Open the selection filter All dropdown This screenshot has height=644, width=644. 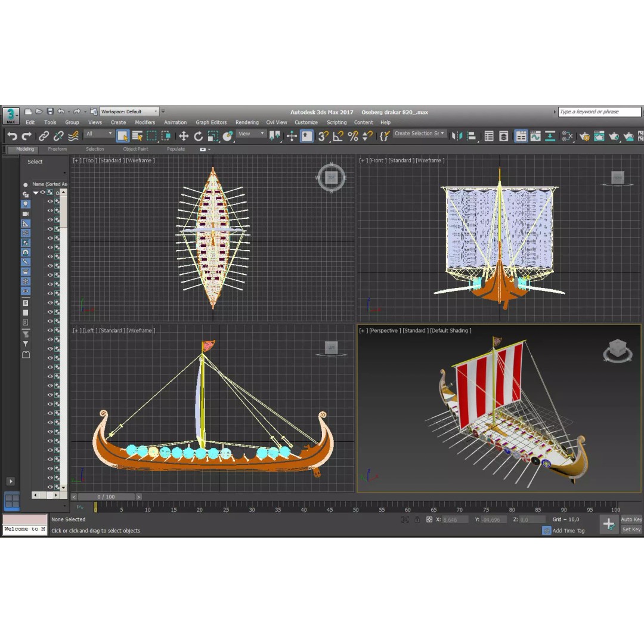click(x=98, y=134)
